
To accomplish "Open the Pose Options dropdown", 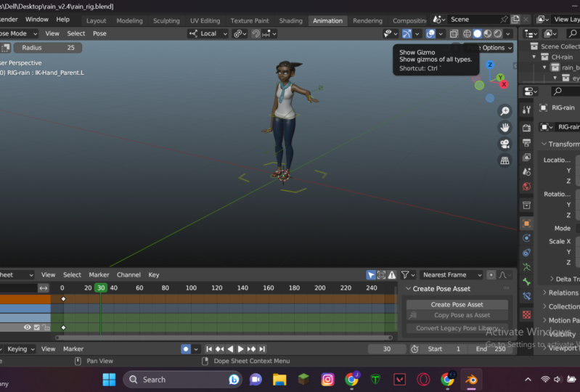I will click(x=489, y=48).
